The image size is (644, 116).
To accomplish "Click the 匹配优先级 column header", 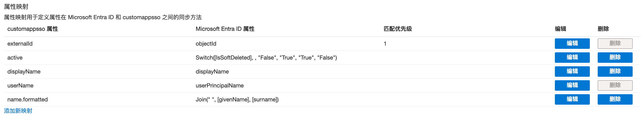I will pyautogui.click(x=398, y=29).
